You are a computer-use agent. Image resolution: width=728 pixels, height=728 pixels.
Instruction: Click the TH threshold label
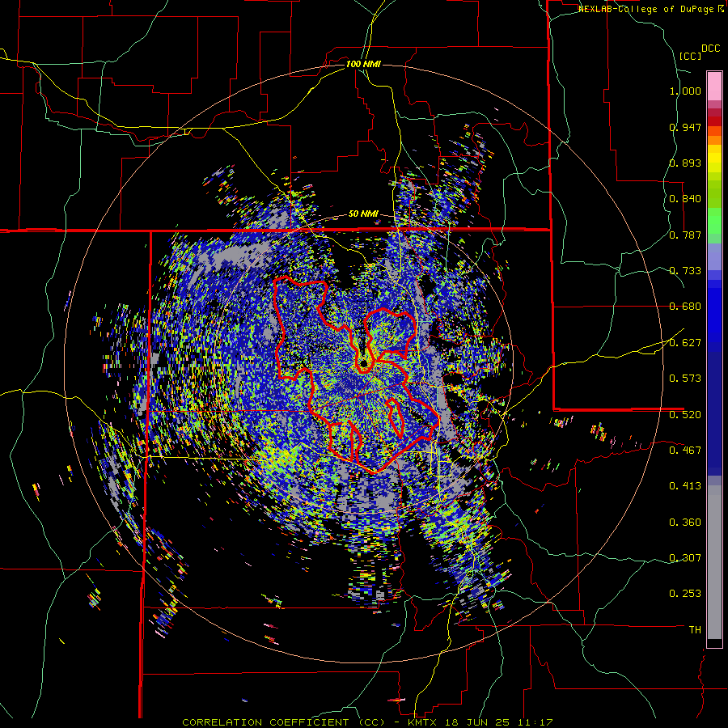[695, 630]
